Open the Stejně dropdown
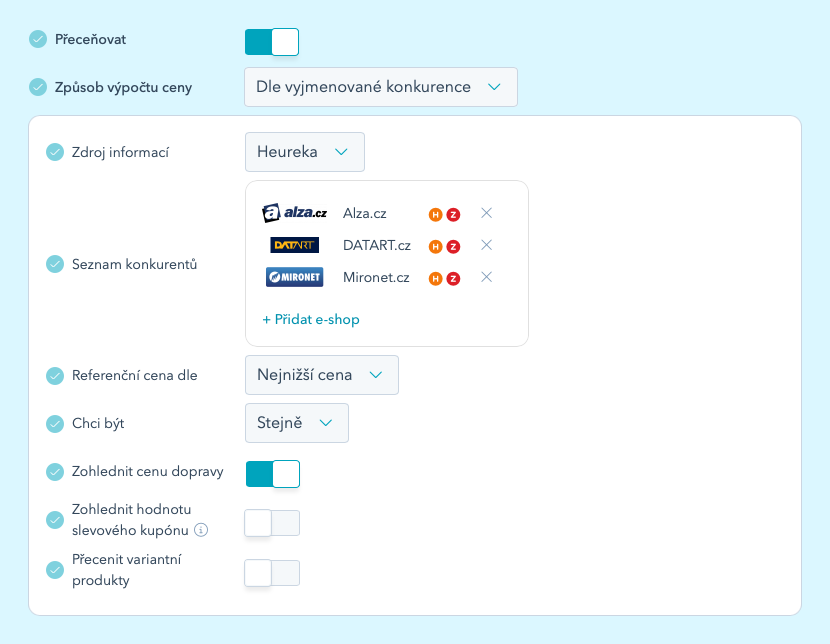Screen dimensions: 830x644 297,423
